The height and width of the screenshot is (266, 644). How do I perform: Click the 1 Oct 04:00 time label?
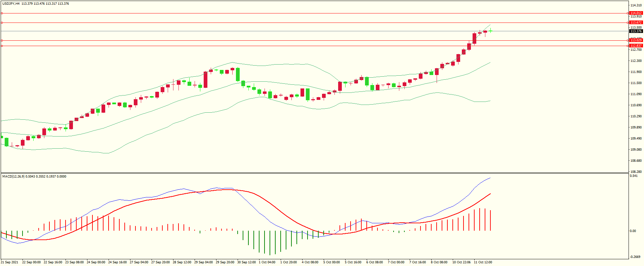point(267,262)
